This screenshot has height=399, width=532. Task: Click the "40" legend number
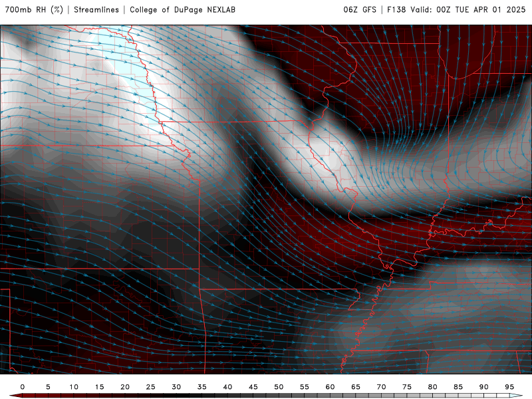pos(227,387)
